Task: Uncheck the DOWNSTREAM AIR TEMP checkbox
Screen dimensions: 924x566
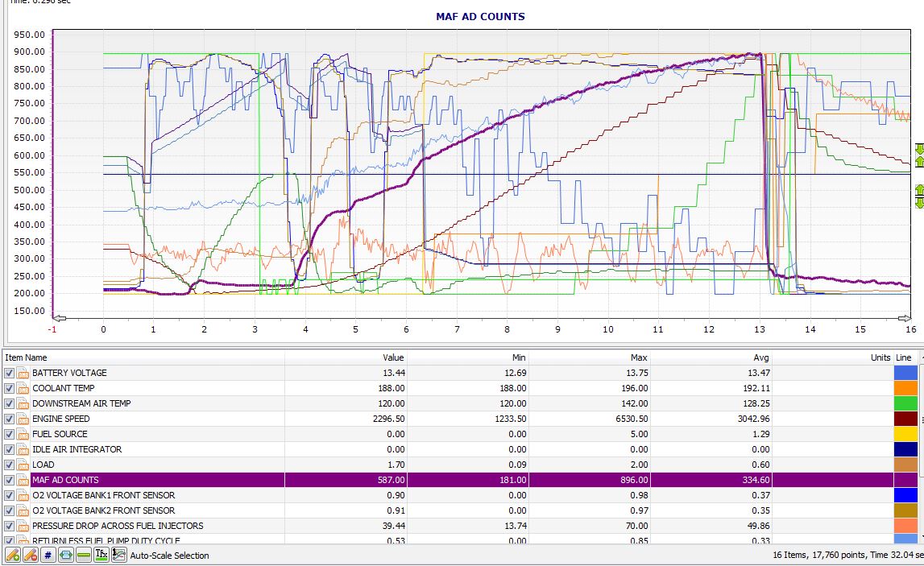Action: [x=9, y=403]
